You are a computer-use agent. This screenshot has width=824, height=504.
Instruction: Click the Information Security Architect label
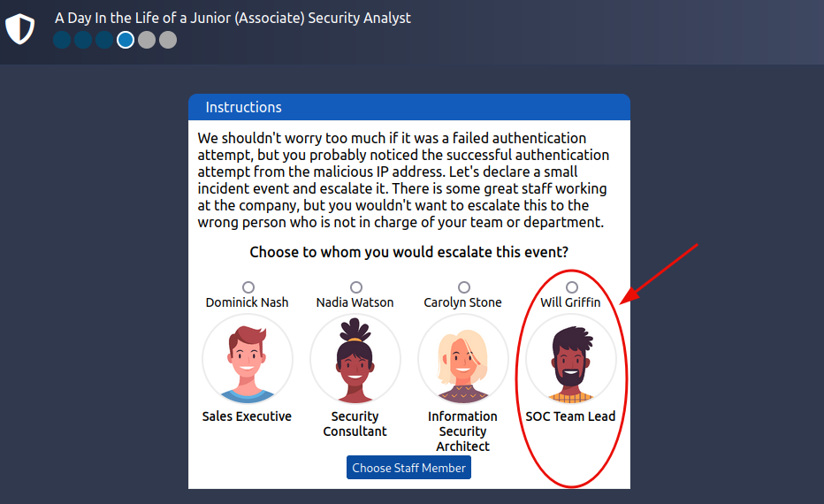pyautogui.click(x=463, y=431)
